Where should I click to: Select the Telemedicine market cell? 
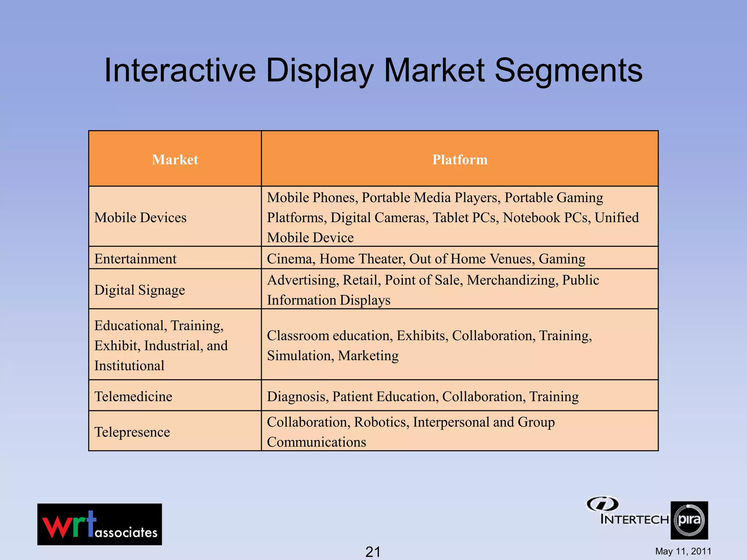[175, 396]
